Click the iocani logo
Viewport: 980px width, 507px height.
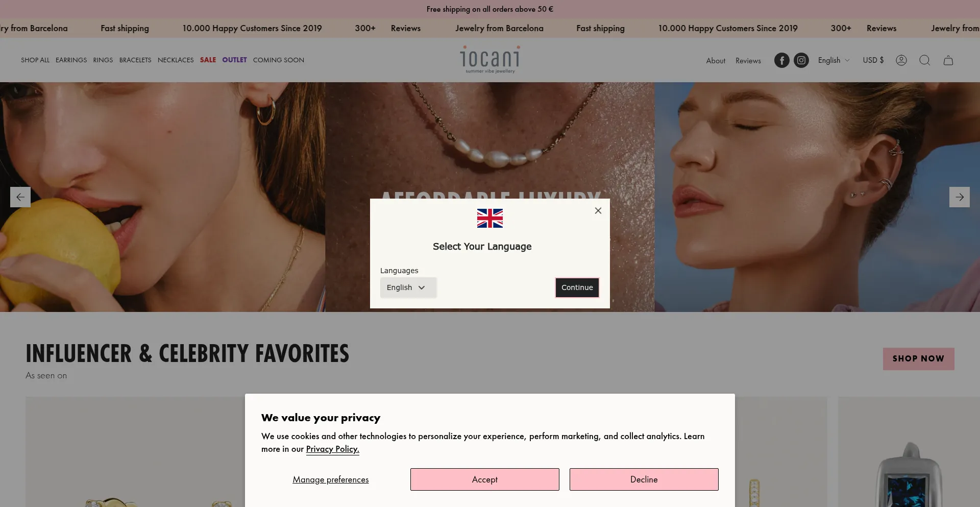490,60
